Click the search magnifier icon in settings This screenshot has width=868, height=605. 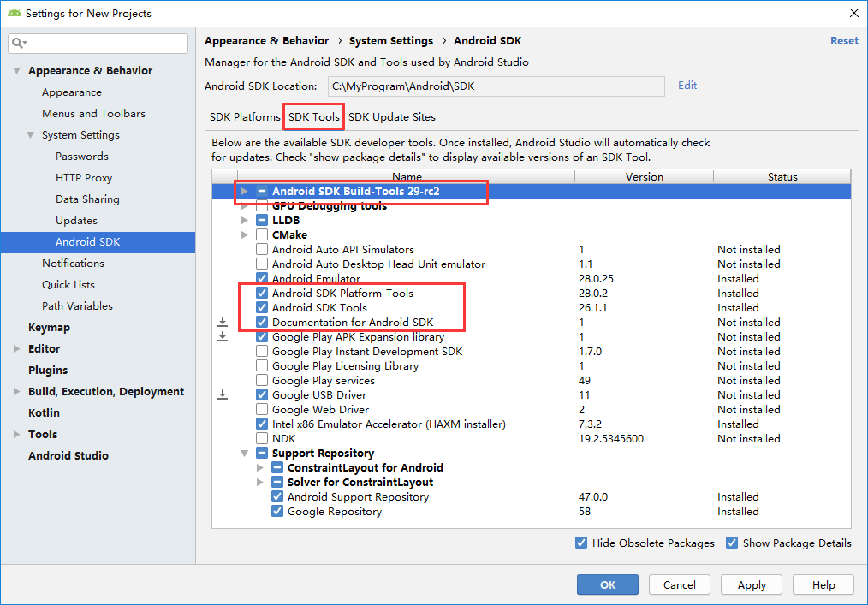pos(17,43)
